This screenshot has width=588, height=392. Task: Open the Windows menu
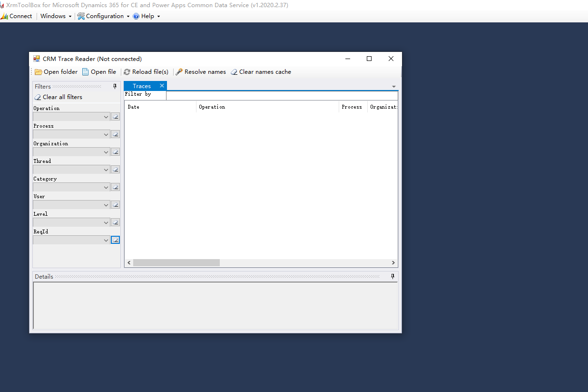coord(56,16)
